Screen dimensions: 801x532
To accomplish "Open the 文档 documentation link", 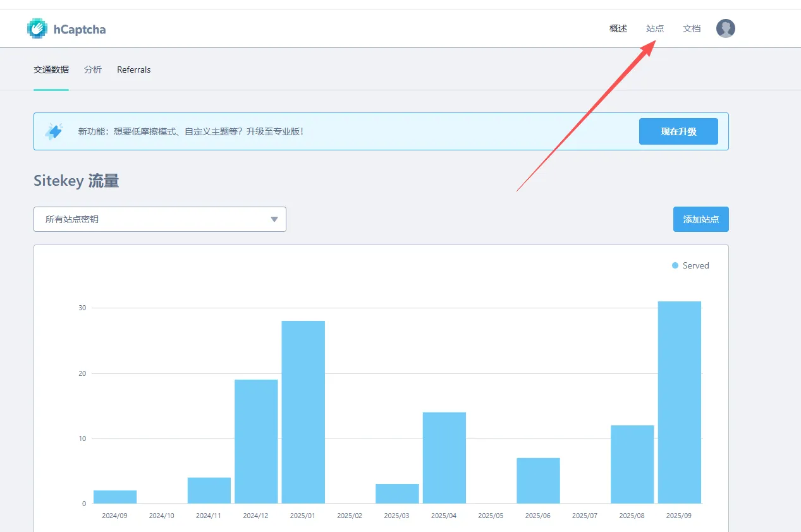I will click(x=692, y=28).
